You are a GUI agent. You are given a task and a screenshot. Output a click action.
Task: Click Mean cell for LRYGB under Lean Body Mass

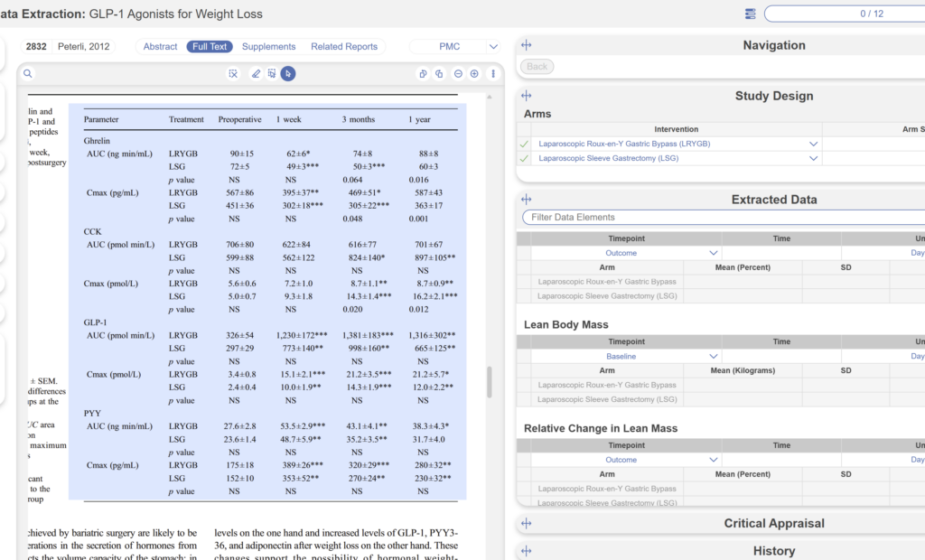(x=743, y=385)
